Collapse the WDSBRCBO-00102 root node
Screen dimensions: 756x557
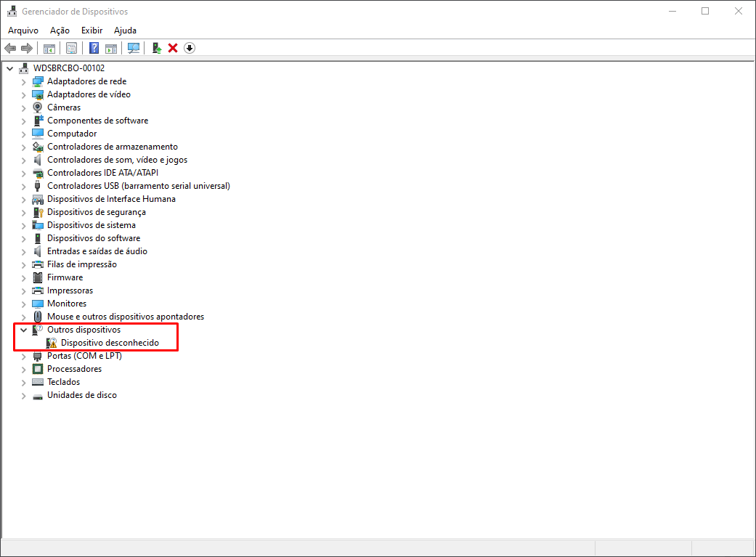pos(9,68)
